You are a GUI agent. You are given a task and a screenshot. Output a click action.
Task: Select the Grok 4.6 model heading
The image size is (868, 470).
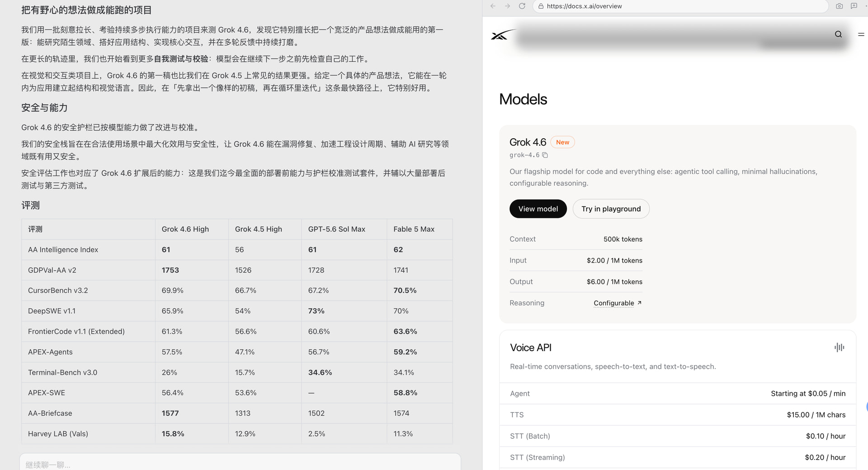coord(528,142)
